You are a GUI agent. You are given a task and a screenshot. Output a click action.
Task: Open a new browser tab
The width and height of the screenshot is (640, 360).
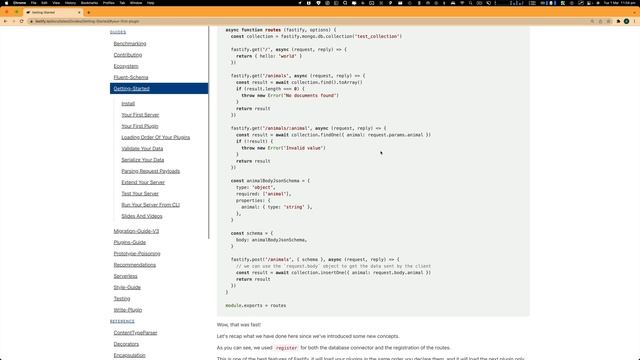click(x=89, y=12)
